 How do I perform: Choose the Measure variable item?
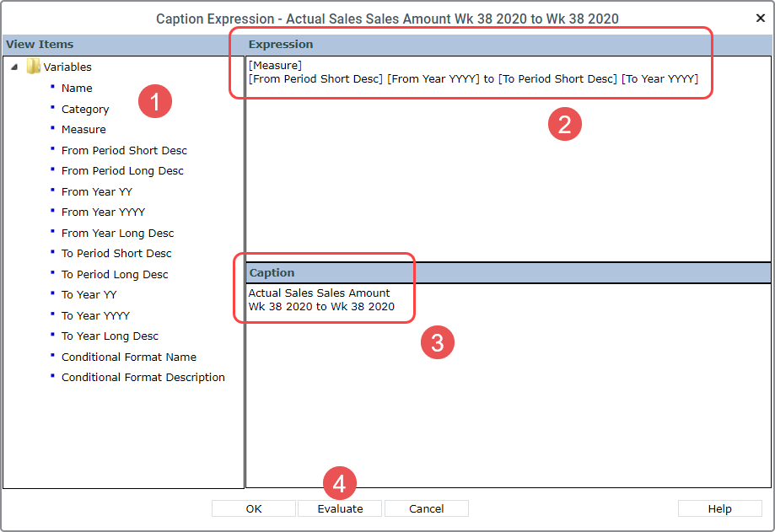(x=83, y=130)
